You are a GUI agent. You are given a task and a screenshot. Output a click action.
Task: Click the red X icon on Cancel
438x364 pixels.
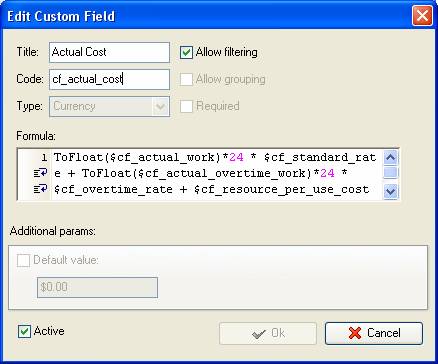355,333
